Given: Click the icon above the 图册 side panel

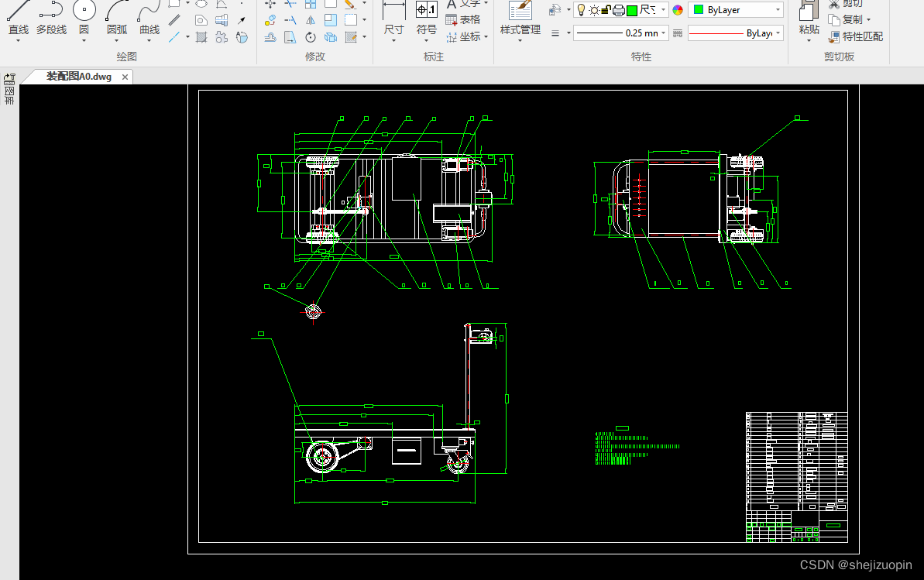Looking at the screenshot, I should click(x=9, y=79).
